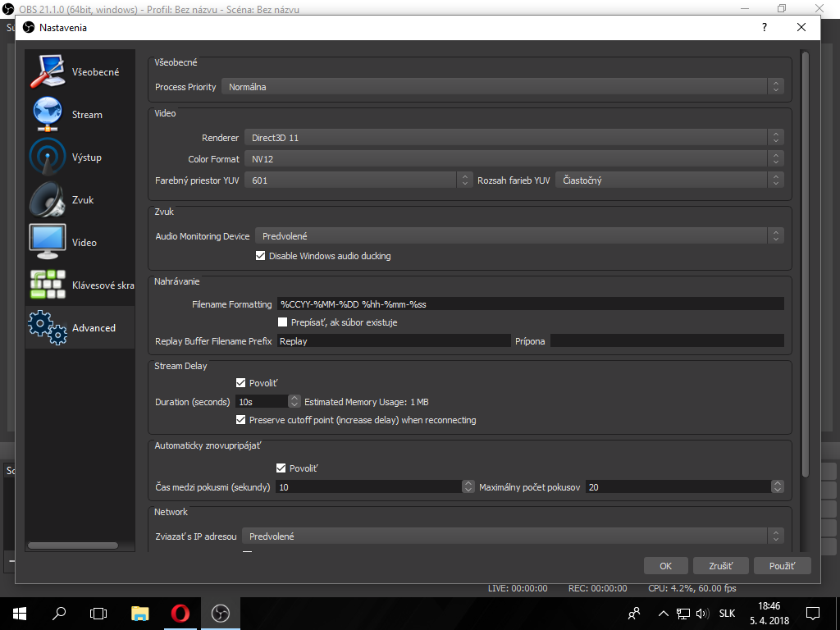840x630 pixels.
Task: Switch to the Video settings tab
Action: coord(80,242)
